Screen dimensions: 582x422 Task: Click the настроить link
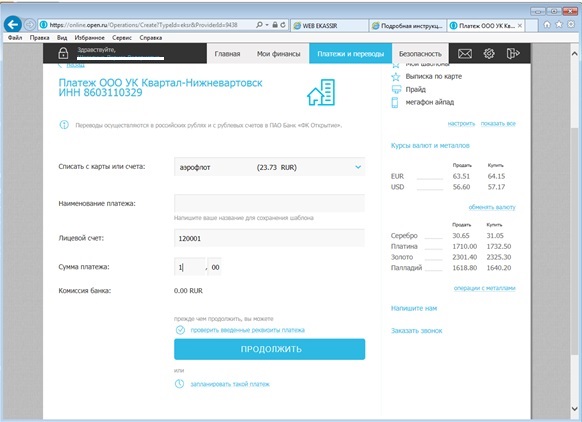[461, 124]
